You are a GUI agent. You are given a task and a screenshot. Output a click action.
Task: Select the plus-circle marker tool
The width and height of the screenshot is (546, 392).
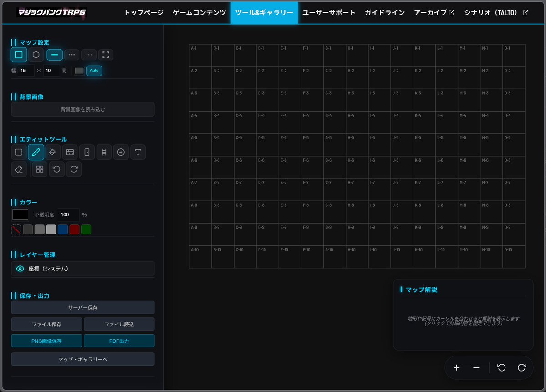coord(121,152)
